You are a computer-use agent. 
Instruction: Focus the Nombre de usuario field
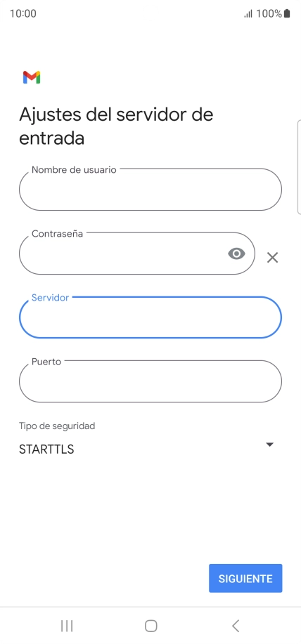click(x=150, y=190)
